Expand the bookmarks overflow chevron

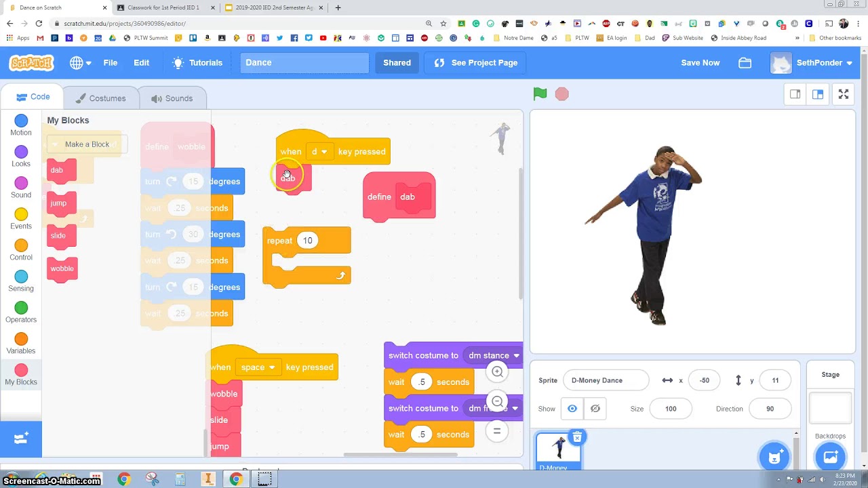click(x=797, y=38)
